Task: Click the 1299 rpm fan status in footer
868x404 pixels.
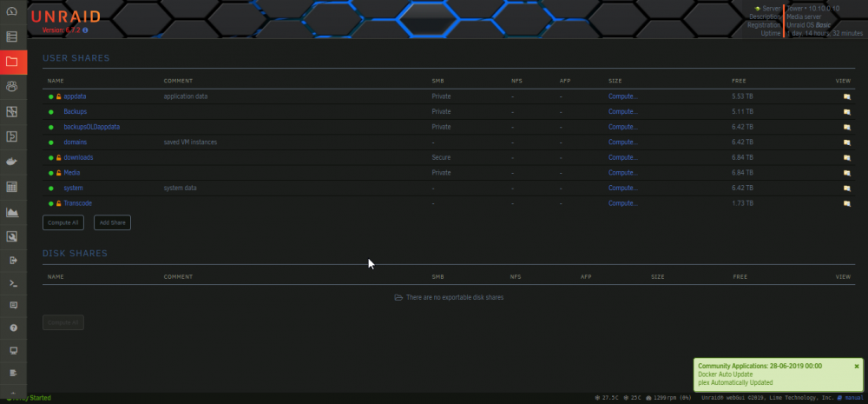Action: [668, 398]
